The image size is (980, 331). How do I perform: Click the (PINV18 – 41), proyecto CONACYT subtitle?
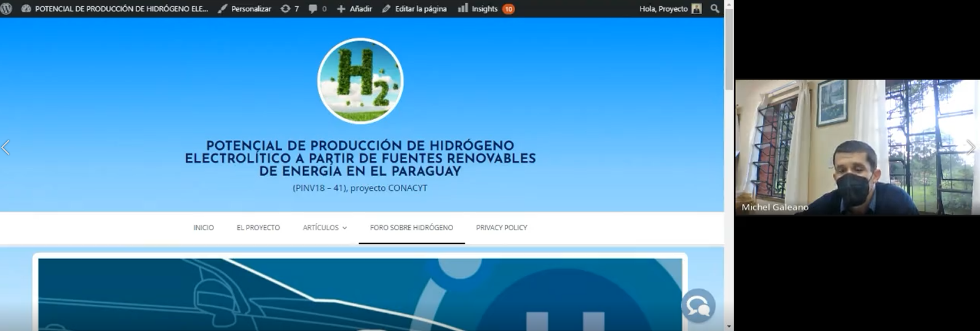[360, 188]
